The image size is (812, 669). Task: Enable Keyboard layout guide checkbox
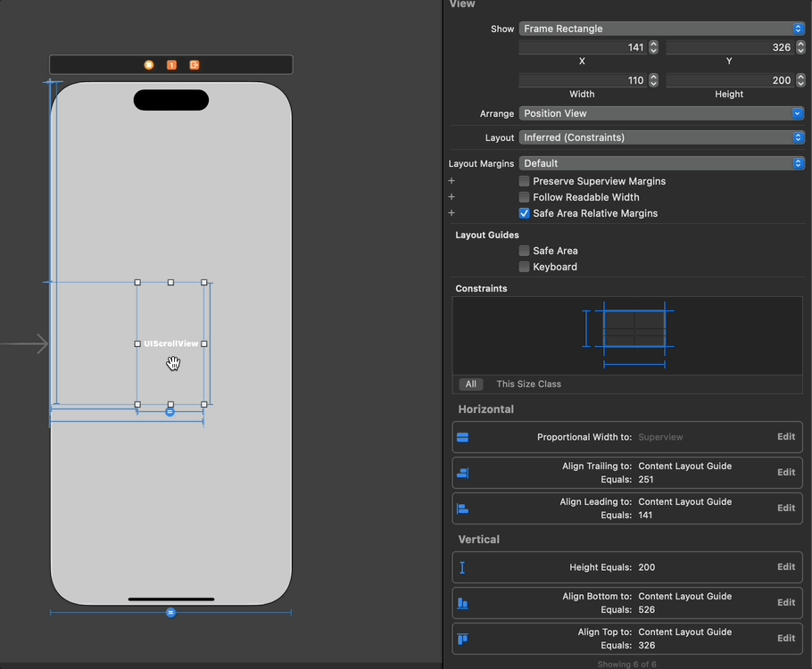524,267
